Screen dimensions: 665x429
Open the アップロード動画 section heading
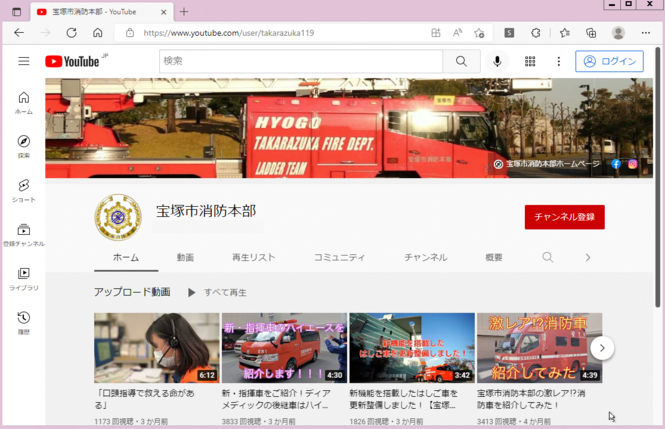pos(132,292)
